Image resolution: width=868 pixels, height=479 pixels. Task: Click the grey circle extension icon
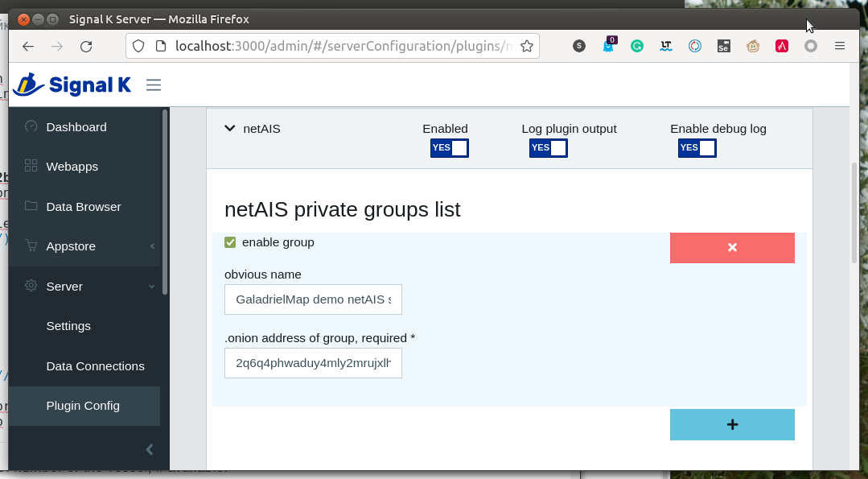[x=810, y=46]
